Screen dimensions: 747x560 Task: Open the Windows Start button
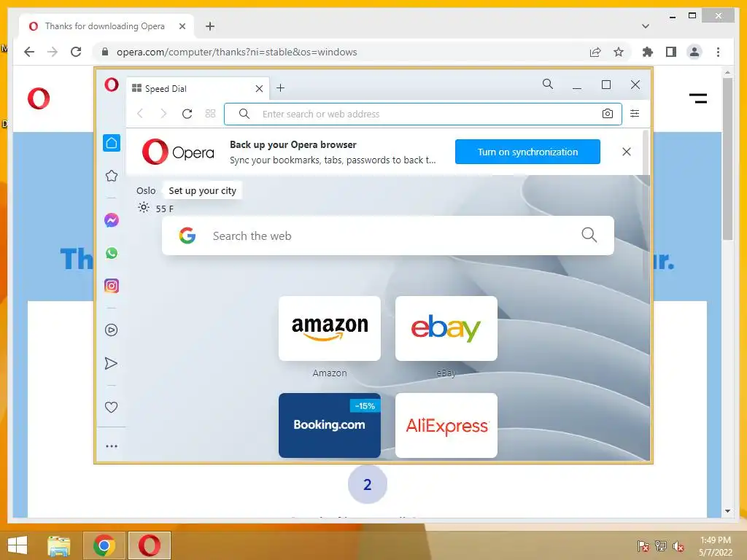18,545
